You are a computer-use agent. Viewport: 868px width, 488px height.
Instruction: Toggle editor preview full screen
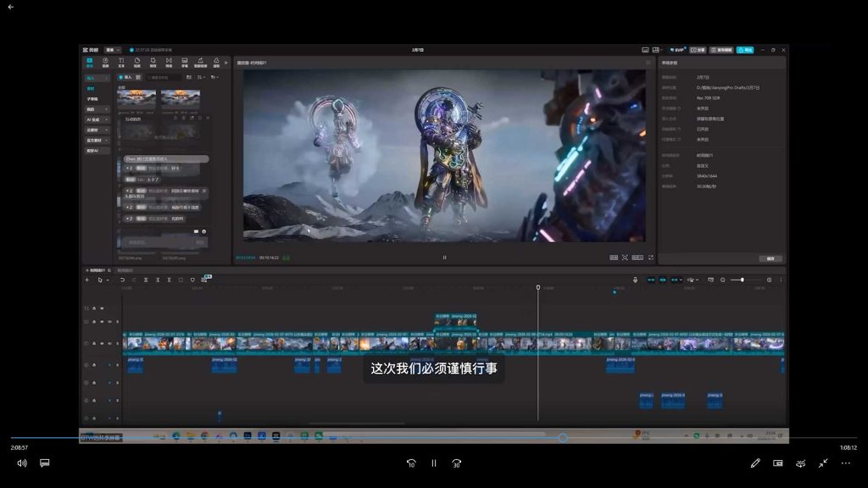pos(651,258)
